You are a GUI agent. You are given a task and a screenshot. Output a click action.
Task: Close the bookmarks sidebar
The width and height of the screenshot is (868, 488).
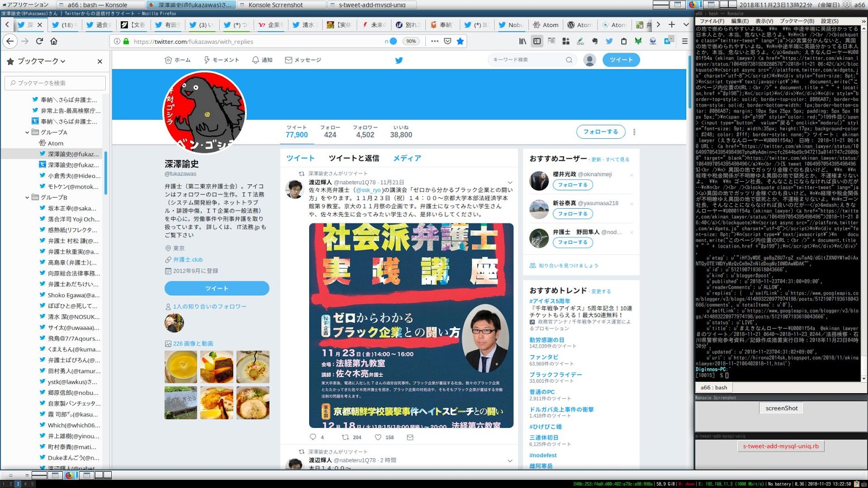[100, 61]
